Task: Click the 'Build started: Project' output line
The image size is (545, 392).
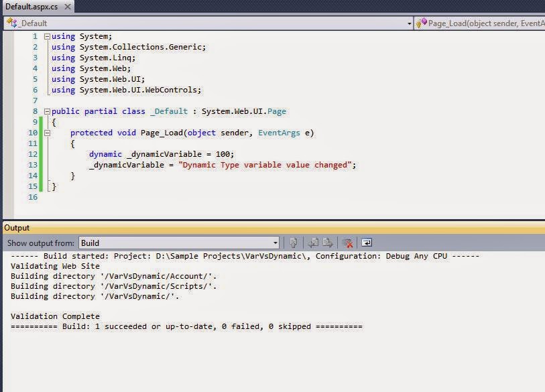Action: 245,256
